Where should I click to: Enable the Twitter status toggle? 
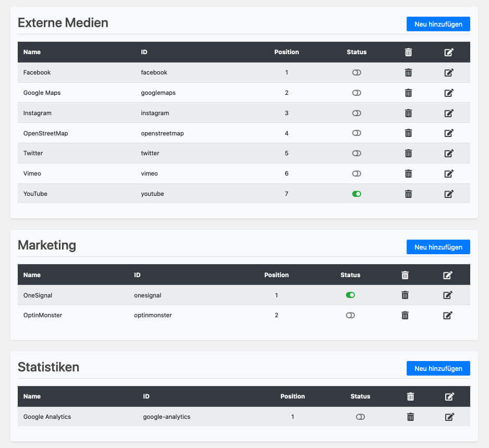pyautogui.click(x=357, y=153)
